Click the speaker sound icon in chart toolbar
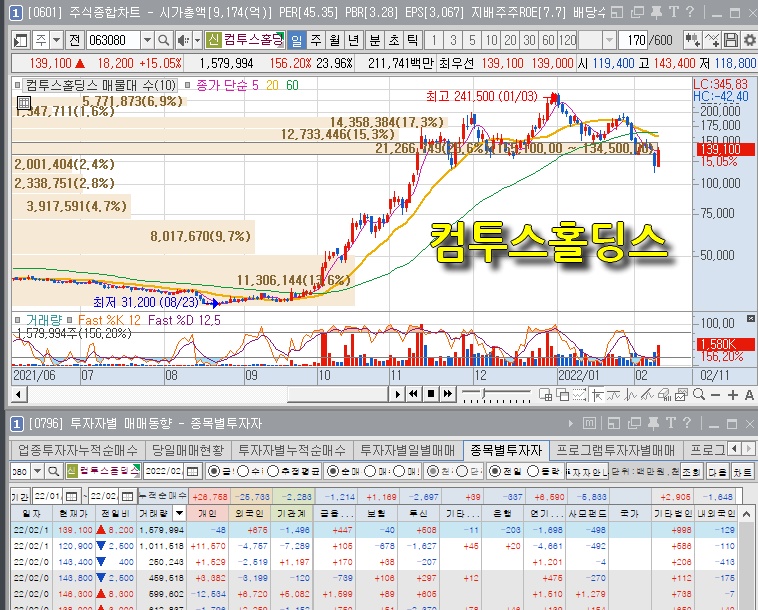 (183, 40)
